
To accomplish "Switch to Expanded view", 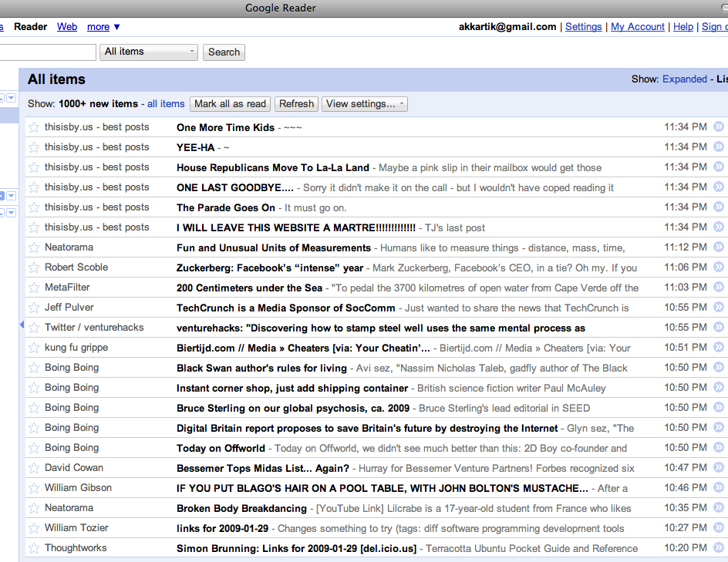I will click(x=684, y=79).
